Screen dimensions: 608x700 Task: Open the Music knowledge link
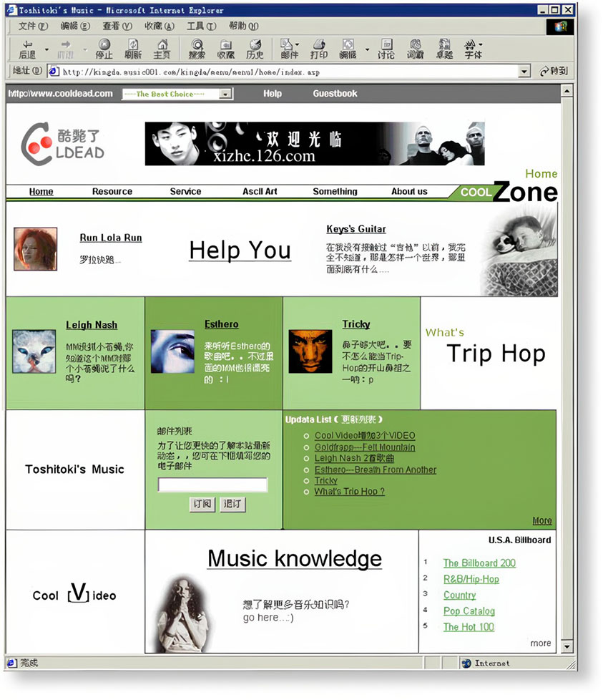point(295,559)
